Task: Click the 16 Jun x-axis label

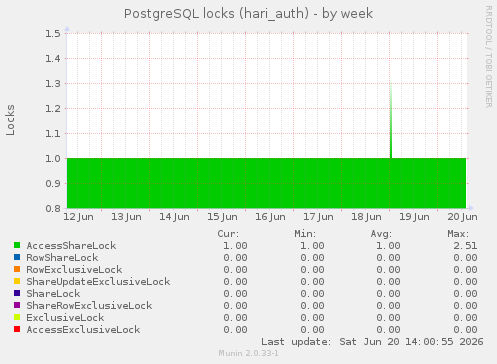Action: (x=270, y=217)
